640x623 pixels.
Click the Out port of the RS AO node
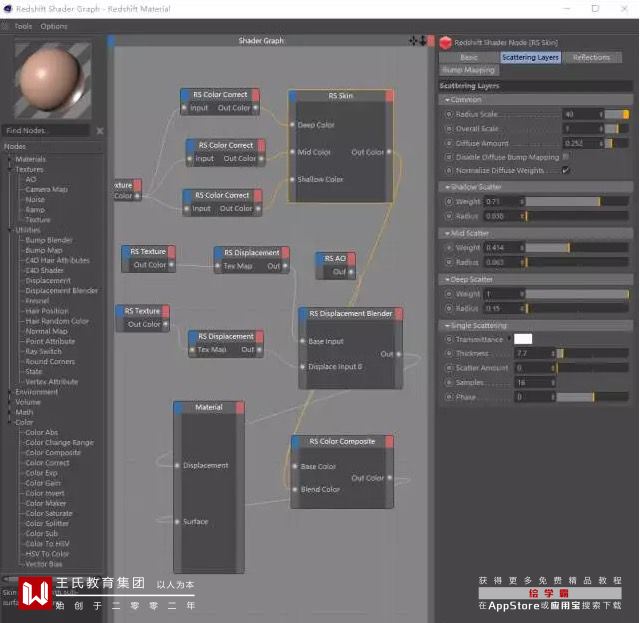(351, 272)
